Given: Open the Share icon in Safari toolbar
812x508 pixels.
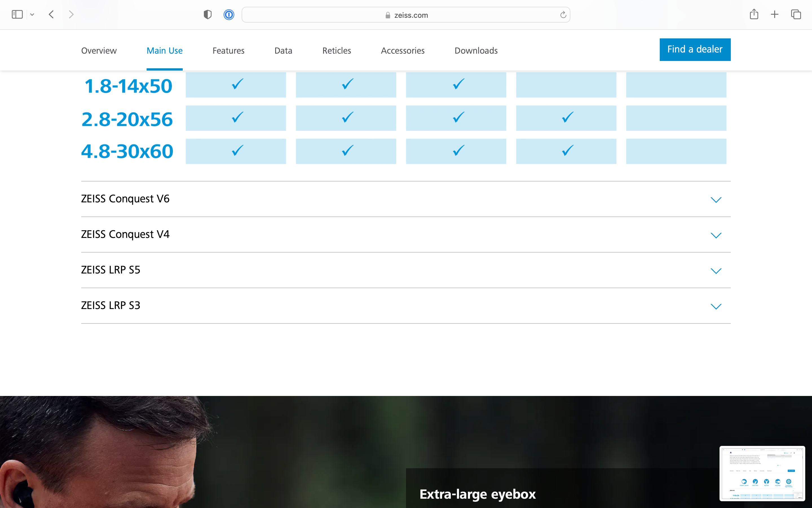Looking at the screenshot, I should (x=754, y=14).
